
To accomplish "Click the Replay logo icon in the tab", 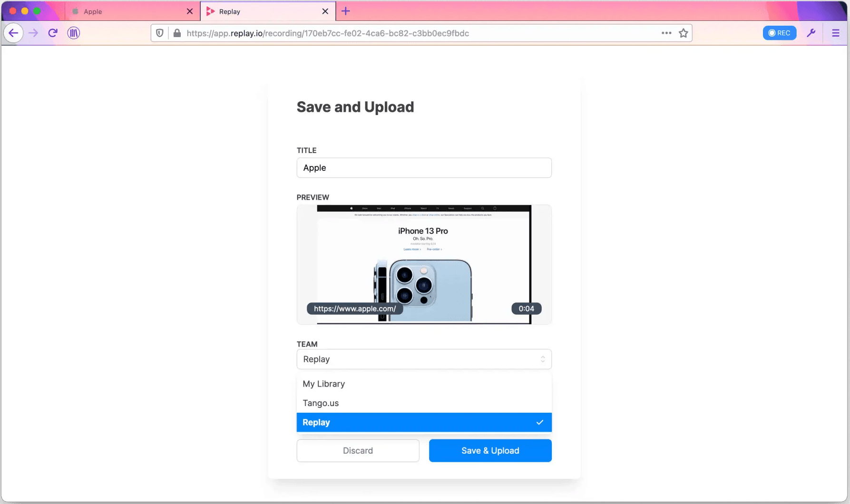I will coord(211,11).
